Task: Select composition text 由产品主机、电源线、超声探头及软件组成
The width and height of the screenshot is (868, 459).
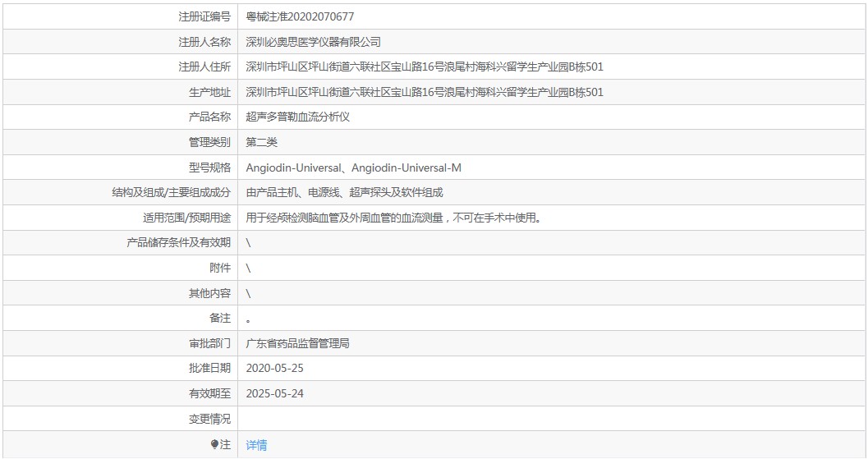Action: 344,193
